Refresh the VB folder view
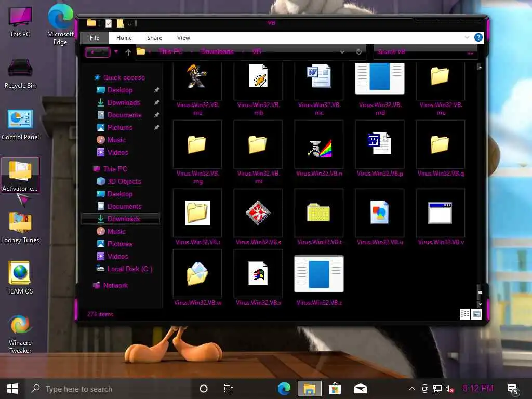 [x=359, y=52]
